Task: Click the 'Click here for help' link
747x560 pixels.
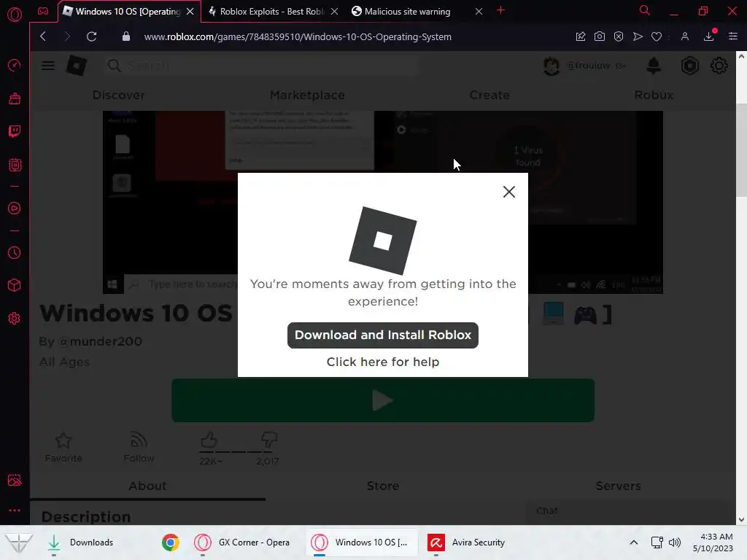Action: [x=383, y=362]
